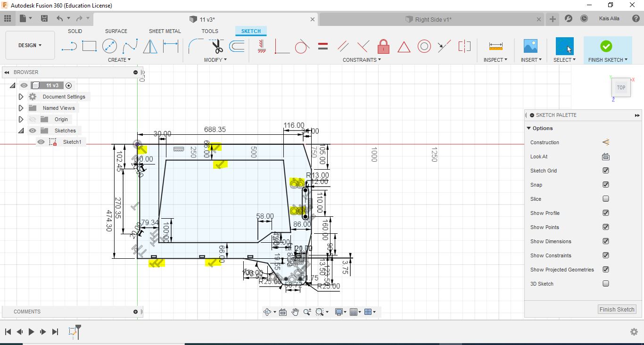Open the INSERT dropdown menu
This screenshot has width=644, height=345.
coord(531,60)
